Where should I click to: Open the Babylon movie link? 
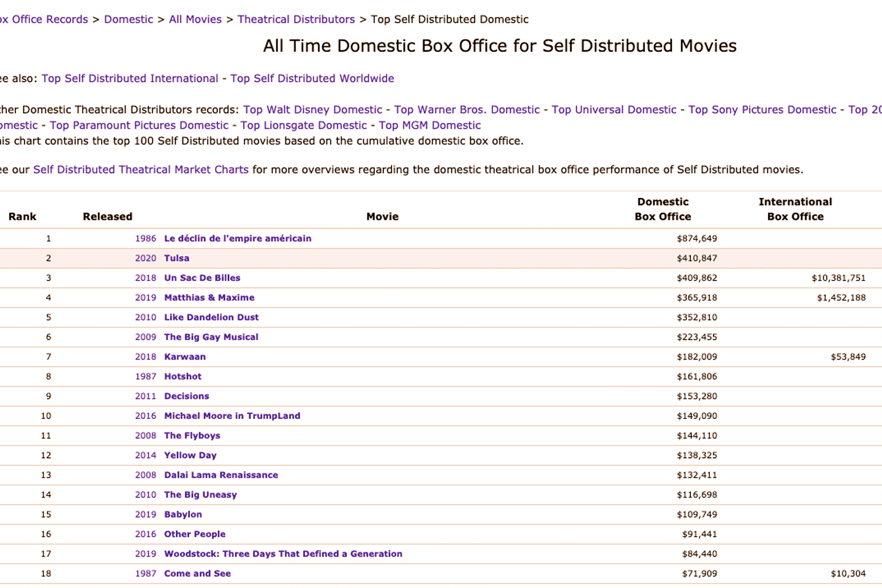[183, 514]
